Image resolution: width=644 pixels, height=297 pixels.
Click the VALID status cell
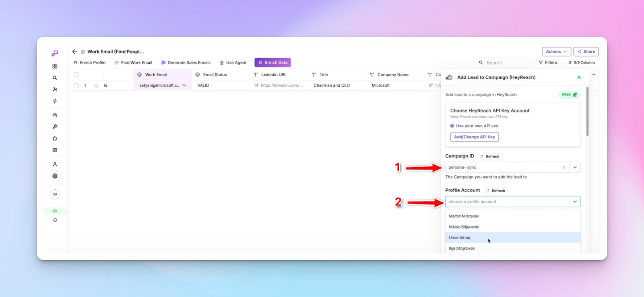(221, 85)
